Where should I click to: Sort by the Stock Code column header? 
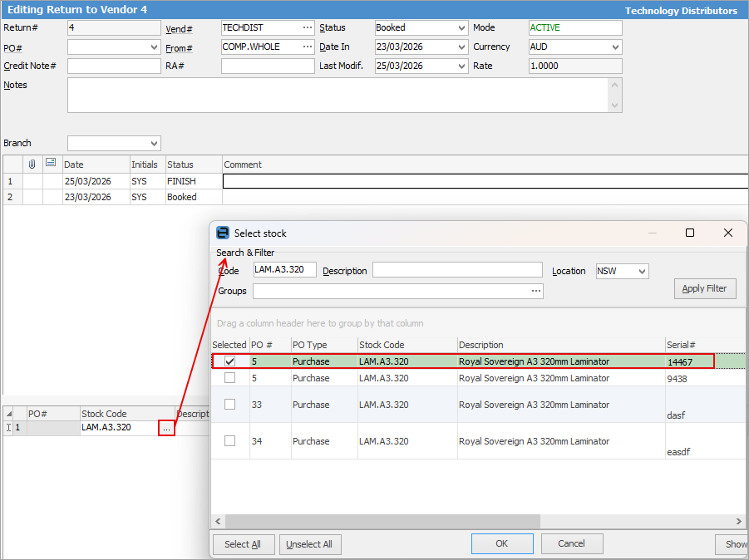(407, 345)
